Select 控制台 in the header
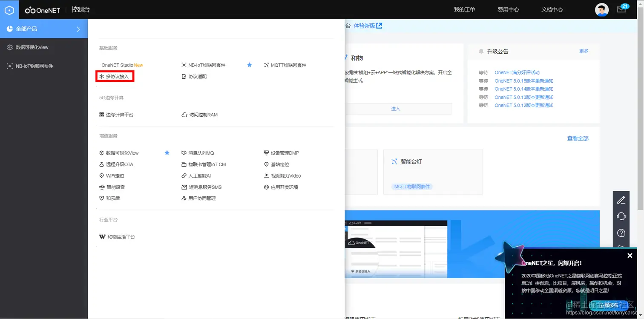 [x=80, y=9]
